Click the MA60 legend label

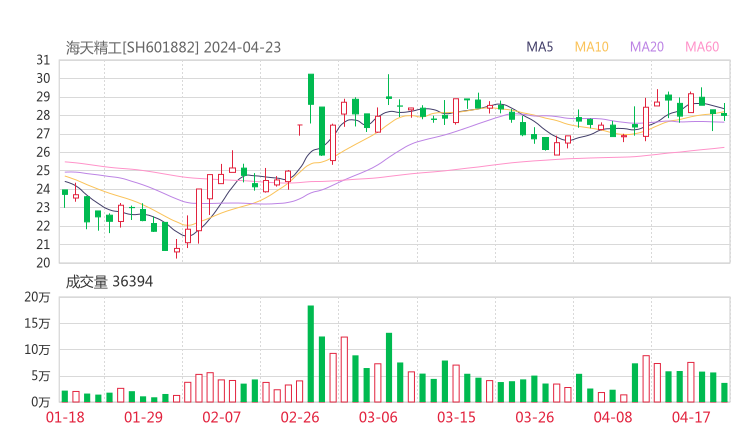click(x=702, y=47)
